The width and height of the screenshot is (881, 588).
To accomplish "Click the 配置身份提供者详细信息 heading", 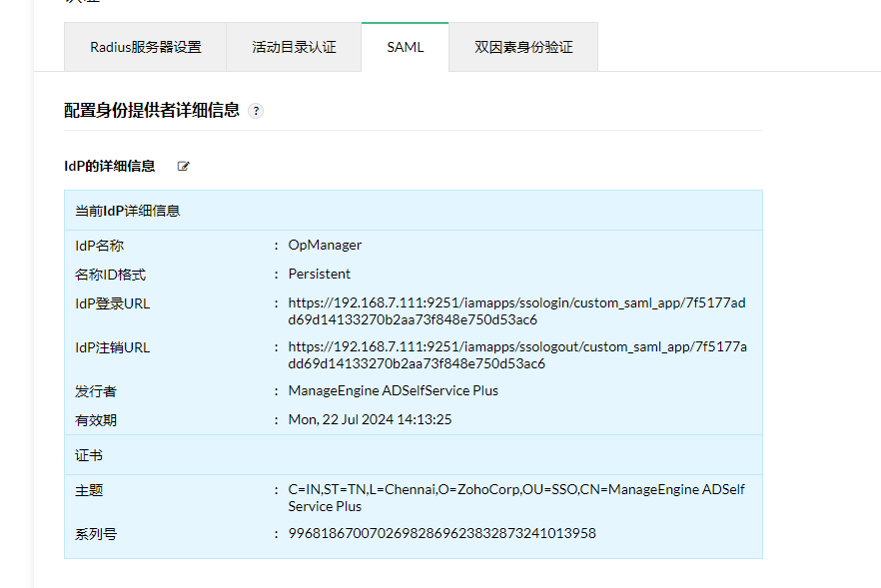I will coord(152,111).
